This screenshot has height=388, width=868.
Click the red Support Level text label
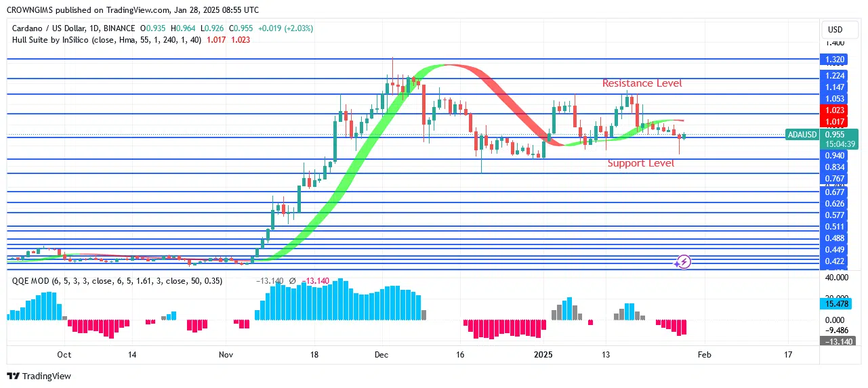pos(640,163)
